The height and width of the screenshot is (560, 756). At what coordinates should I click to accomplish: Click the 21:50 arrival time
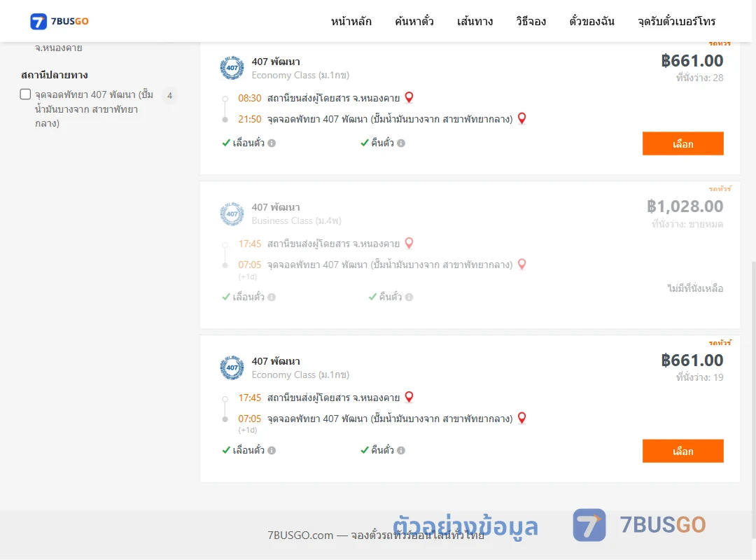point(250,119)
